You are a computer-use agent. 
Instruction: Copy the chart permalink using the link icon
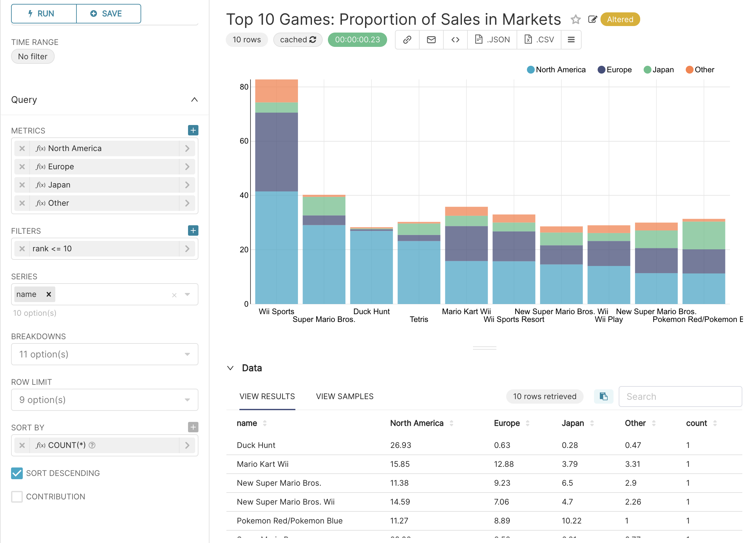tap(407, 39)
